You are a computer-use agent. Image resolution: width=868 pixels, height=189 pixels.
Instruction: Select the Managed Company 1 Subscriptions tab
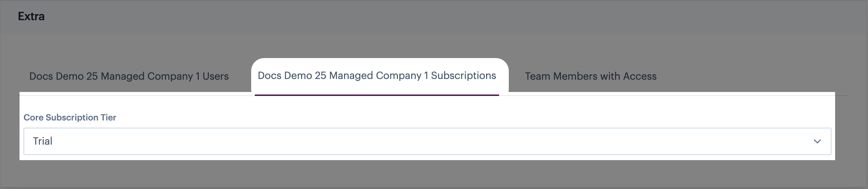(377, 75)
